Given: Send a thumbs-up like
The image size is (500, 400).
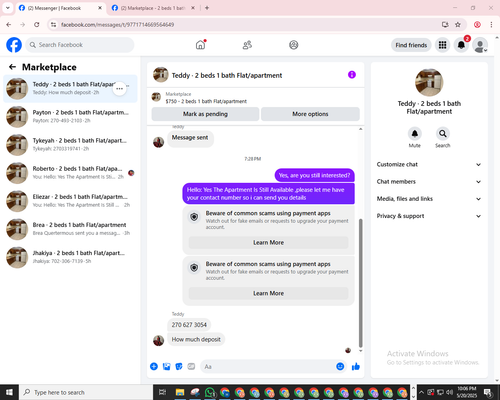Looking at the screenshot, I should coord(356,367).
